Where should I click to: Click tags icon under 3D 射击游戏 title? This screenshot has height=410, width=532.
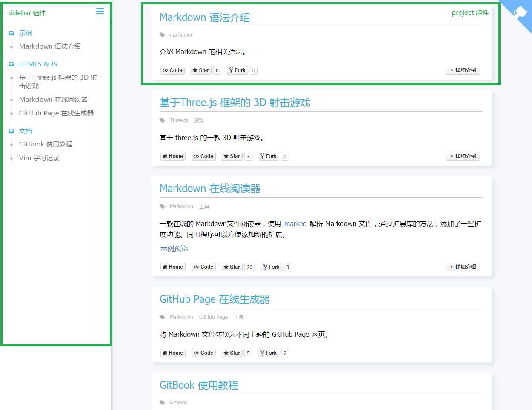[x=162, y=120]
